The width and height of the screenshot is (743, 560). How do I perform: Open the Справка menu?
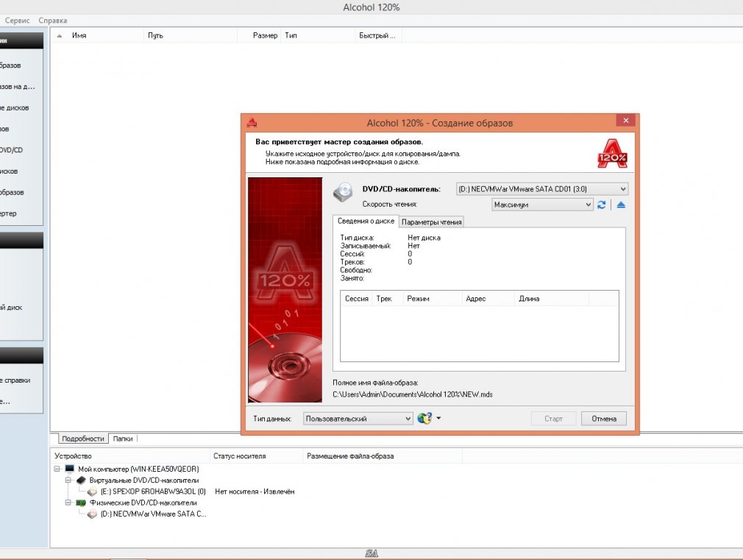(52, 21)
